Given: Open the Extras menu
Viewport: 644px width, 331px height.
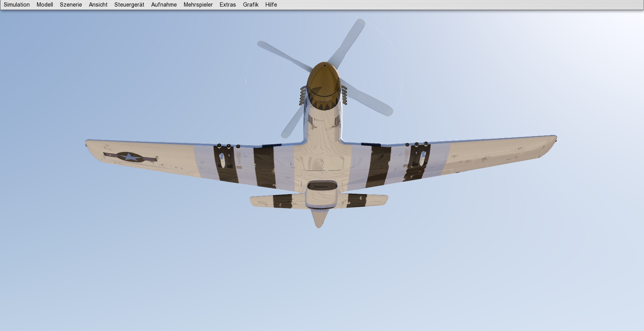Looking at the screenshot, I should pos(228,5).
